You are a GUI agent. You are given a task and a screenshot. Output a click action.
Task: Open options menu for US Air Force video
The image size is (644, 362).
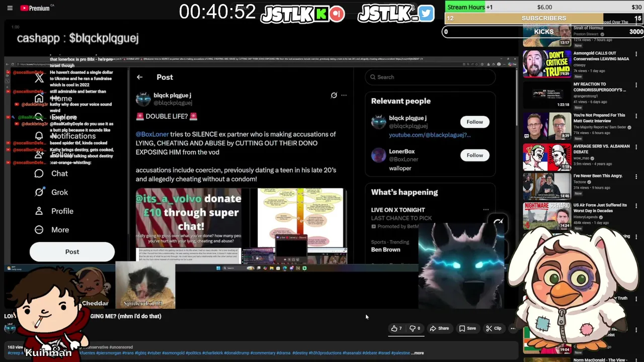pos(636,206)
